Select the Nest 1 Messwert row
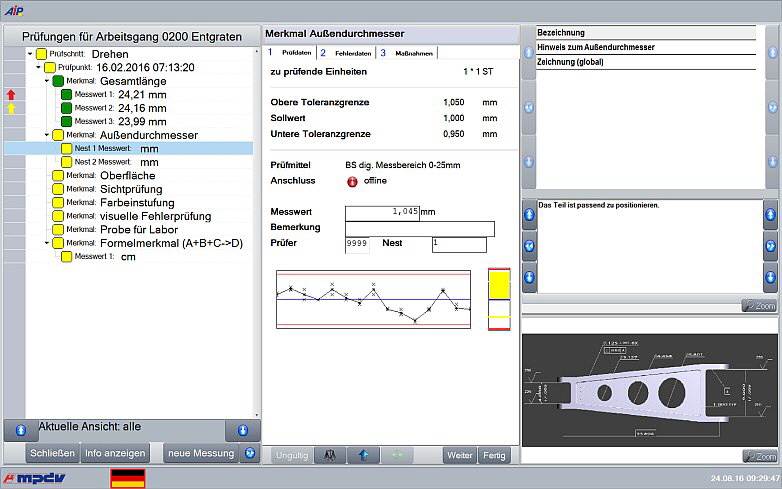 [x=129, y=148]
